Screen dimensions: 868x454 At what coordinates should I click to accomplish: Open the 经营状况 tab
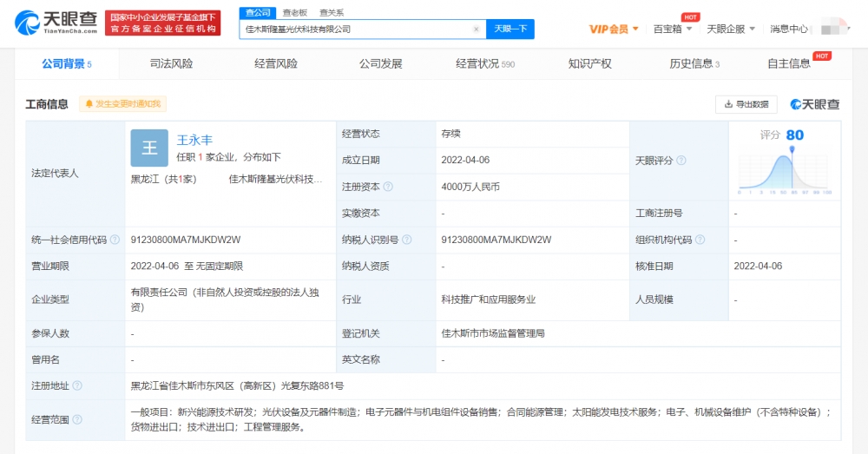pos(485,63)
